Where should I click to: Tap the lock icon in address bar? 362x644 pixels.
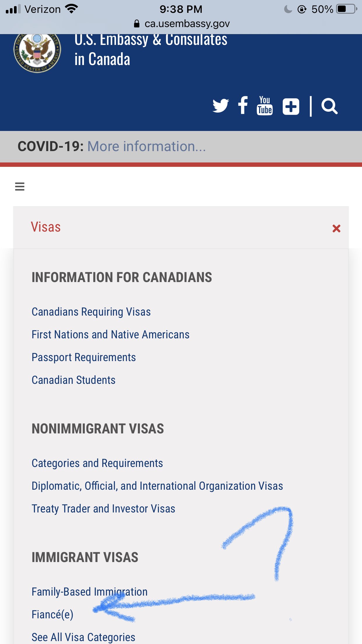[136, 24]
